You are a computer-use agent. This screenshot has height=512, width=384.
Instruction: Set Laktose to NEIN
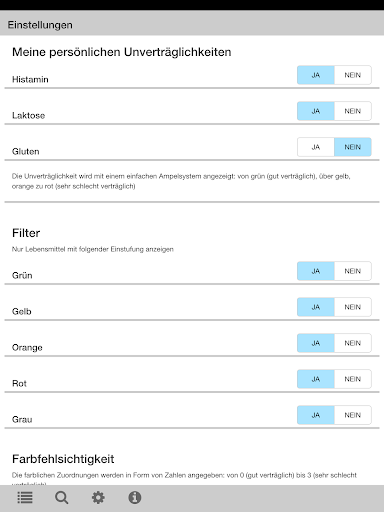353,111
